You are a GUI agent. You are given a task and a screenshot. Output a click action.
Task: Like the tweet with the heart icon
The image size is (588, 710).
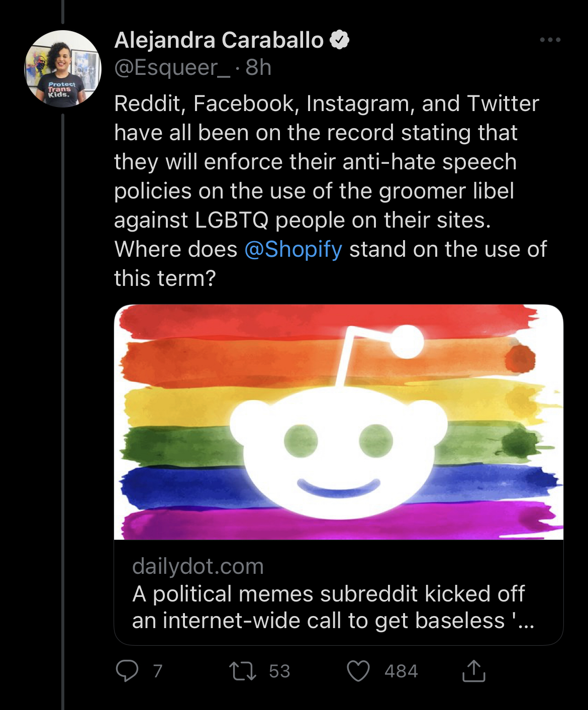coord(358,671)
